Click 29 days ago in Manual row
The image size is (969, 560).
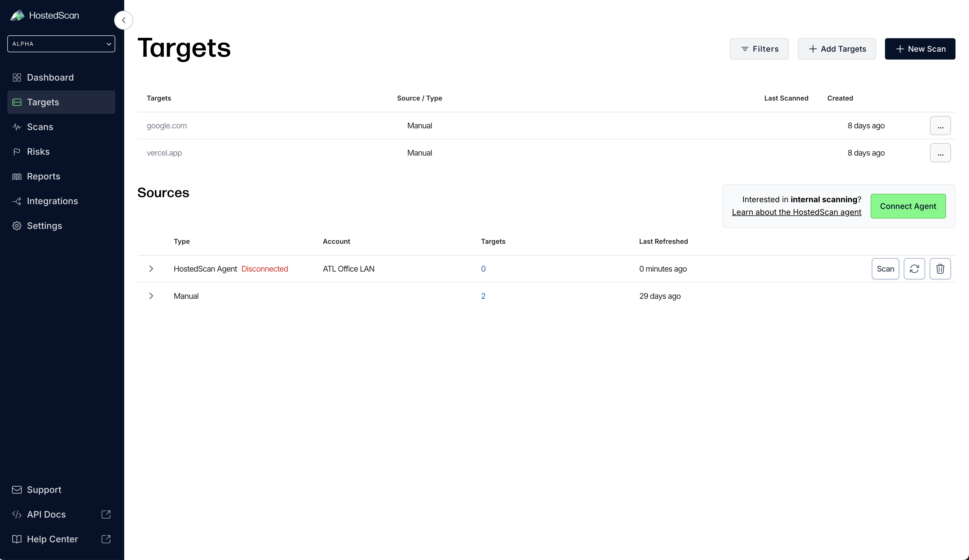[660, 296]
